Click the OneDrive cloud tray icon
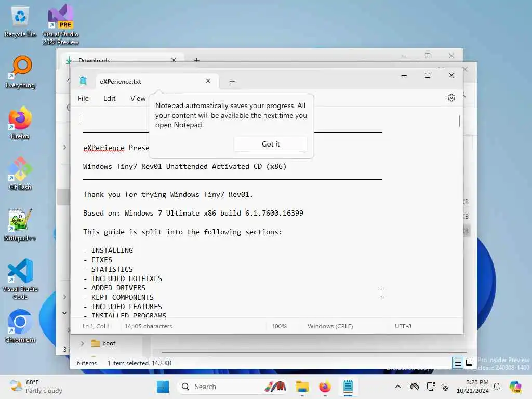This screenshot has height=399, width=532. pos(414,387)
